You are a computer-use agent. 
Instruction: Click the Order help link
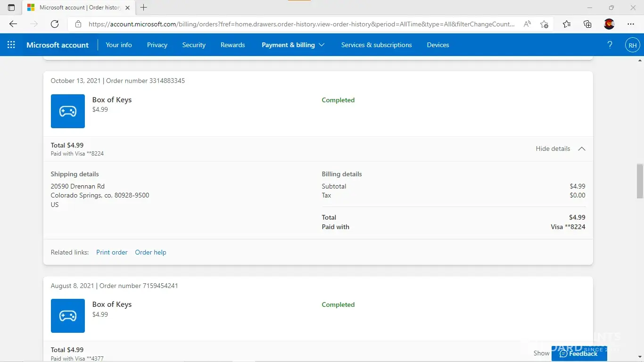tap(150, 252)
